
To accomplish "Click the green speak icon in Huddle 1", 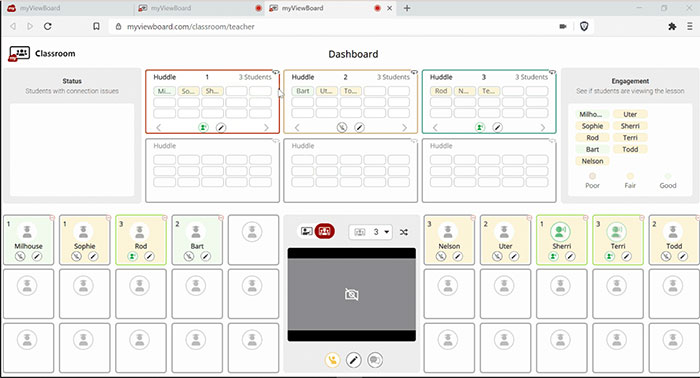I will pyautogui.click(x=204, y=128).
